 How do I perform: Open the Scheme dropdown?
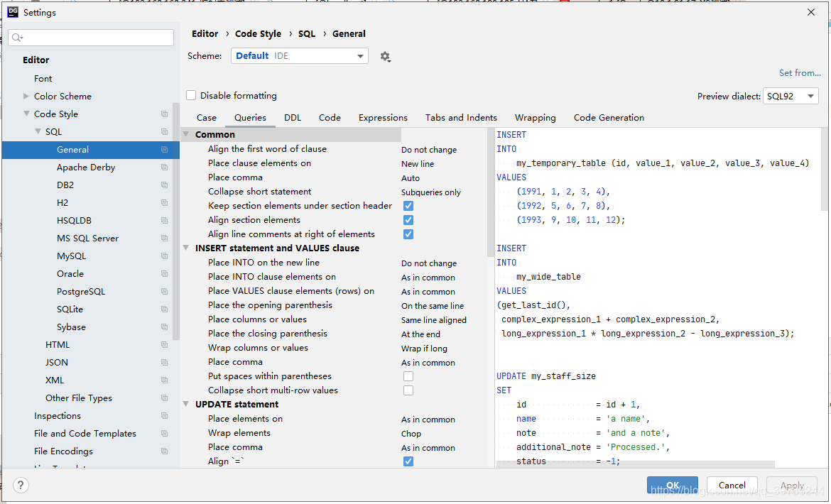coord(300,55)
